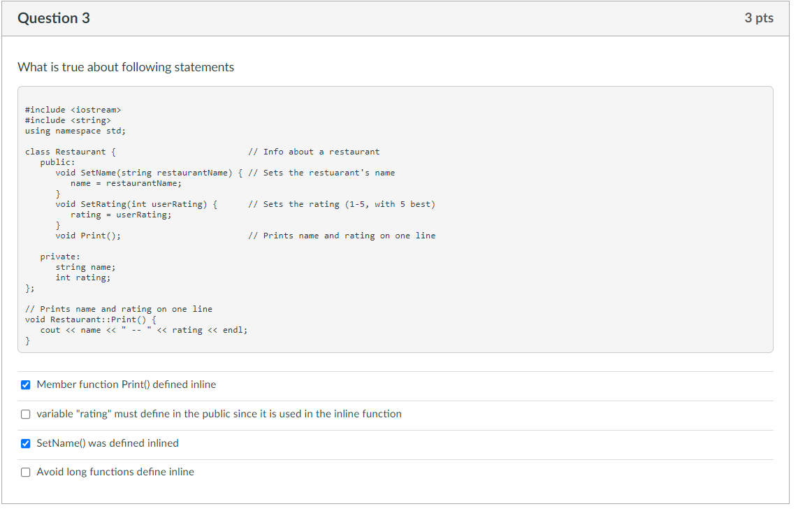812x511 pixels.
Task: Uncheck the 'SetName() was defined inlined' checkbox
Action: pyautogui.click(x=25, y=443)
